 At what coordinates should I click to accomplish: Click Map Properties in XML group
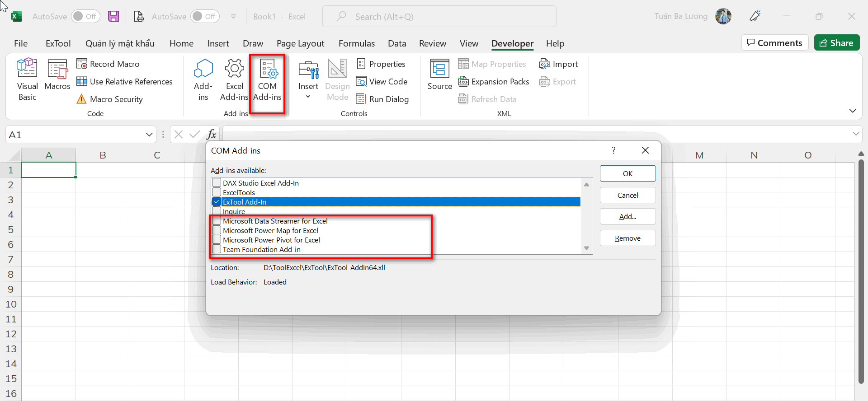(492, 64)
